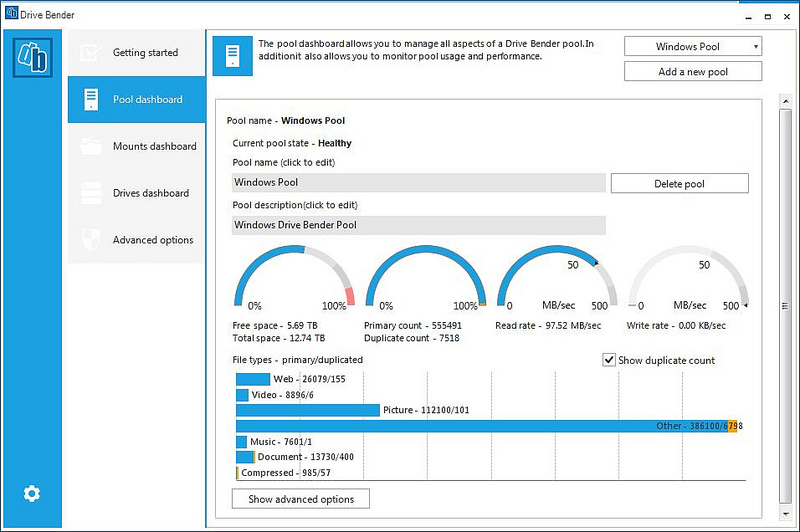This screenshot has width=800, height=532.
Task: Go to Mounts dashboard
Action: pyautogui.click(x=137, y=146)
